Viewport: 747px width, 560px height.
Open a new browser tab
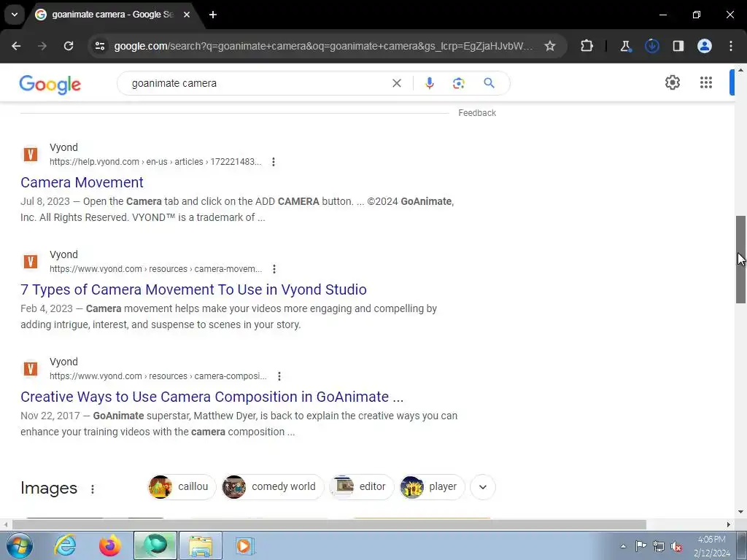(x=213, y=15)
